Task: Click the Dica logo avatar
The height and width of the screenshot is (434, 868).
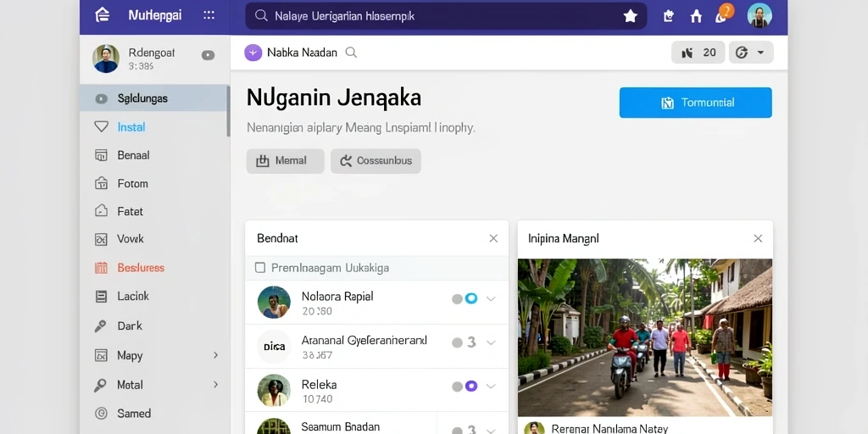Action: click(274, 347)
